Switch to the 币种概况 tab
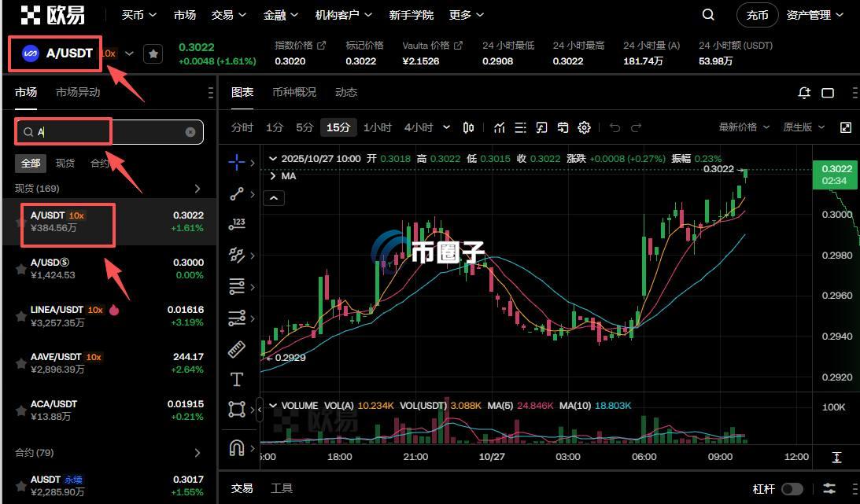The width and height of the screenshot is (860, 504). [x=294, y=92]
